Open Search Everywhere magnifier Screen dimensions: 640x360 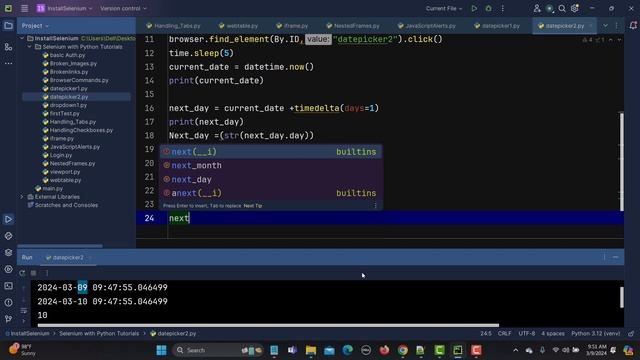pos(562,8)
